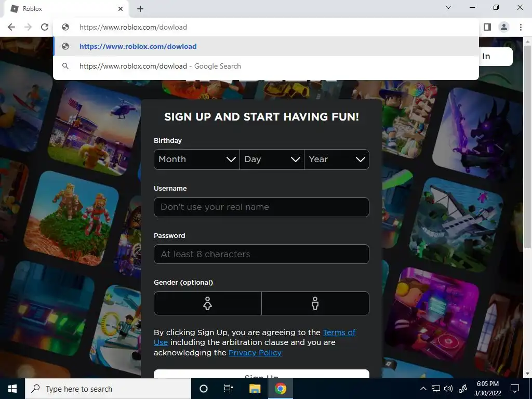
Task: Click the globe icon in the address bar
Action: [x=65, y=27]
